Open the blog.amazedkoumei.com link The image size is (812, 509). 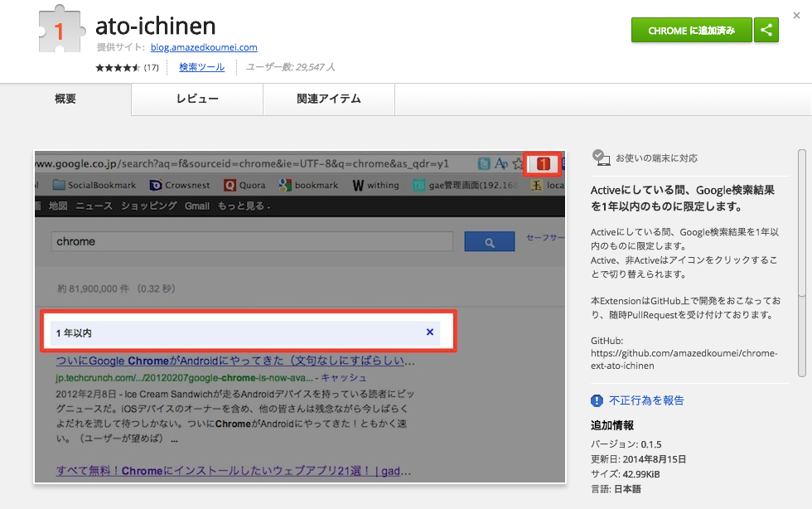(204, 47)
